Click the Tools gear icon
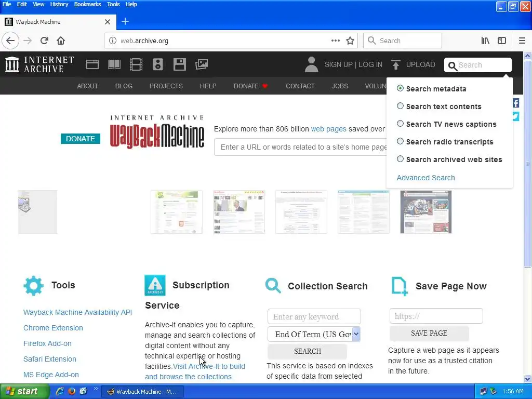 pyautogui.click(x=34, y=286)
